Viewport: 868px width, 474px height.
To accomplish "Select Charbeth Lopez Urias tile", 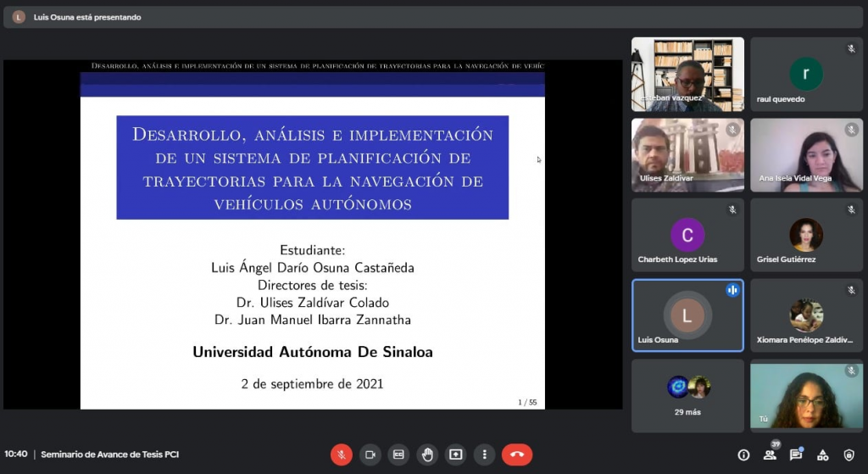I will (687, 236).
